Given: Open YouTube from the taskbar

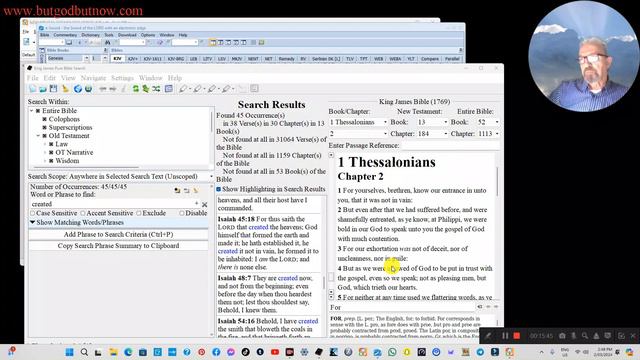Looking at the screenshot, I should (275, 352).
